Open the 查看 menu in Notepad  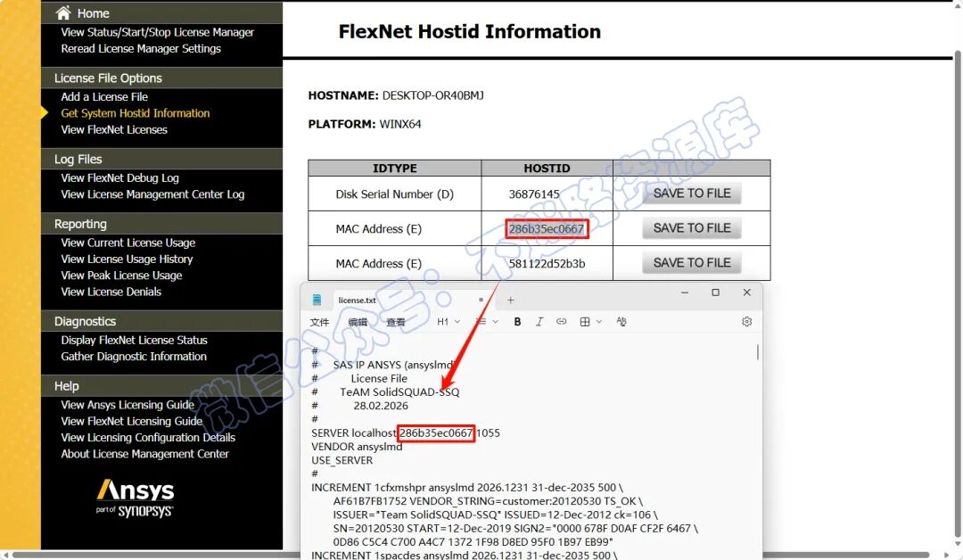[396, 322]
